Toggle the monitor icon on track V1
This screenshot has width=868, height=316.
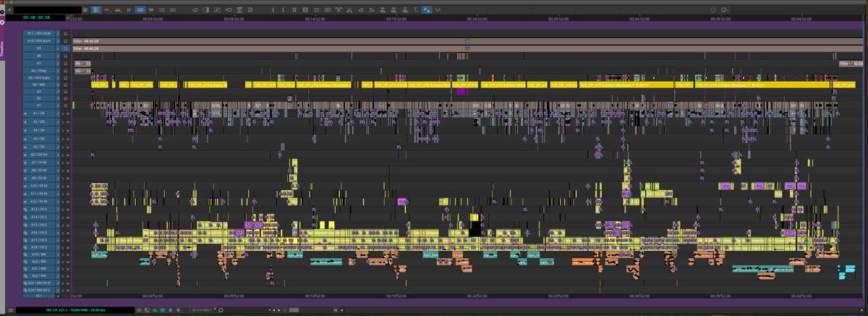(x=65, y=106)
